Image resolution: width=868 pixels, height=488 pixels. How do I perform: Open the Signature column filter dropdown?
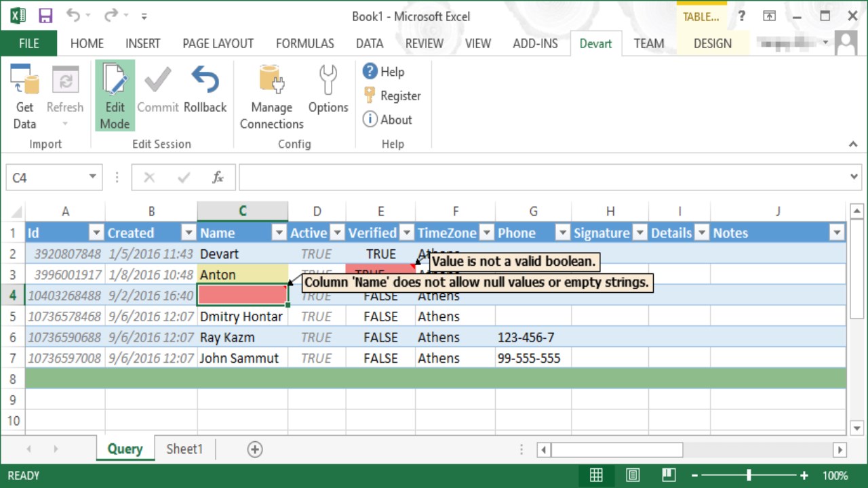(x=639, y=233)
